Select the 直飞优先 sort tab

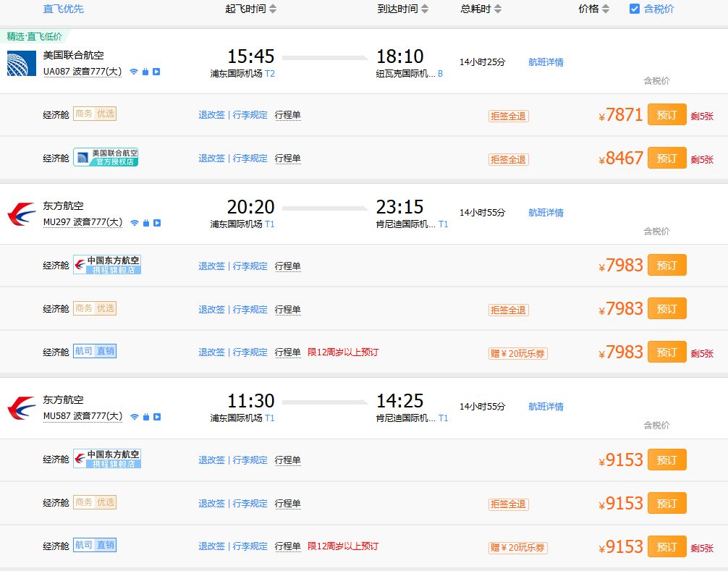(x=64, y=9)
